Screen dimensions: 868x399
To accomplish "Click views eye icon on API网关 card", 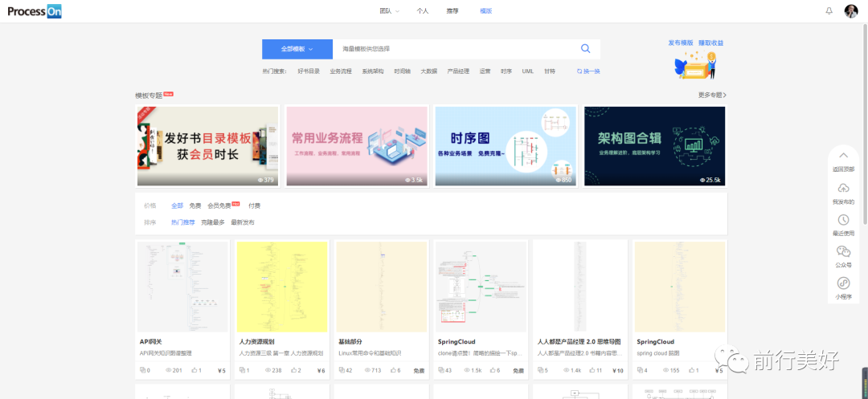I will click(x=169, y=370).
